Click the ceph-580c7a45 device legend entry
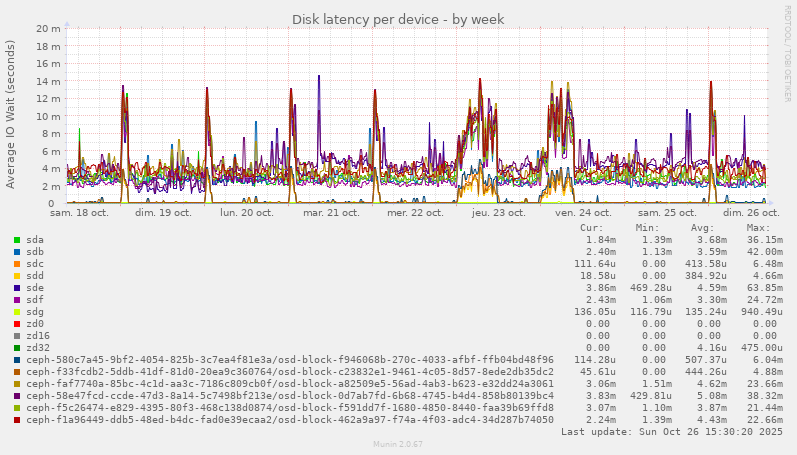This screenshot has height=455, width=797. [x=290, y=360]
